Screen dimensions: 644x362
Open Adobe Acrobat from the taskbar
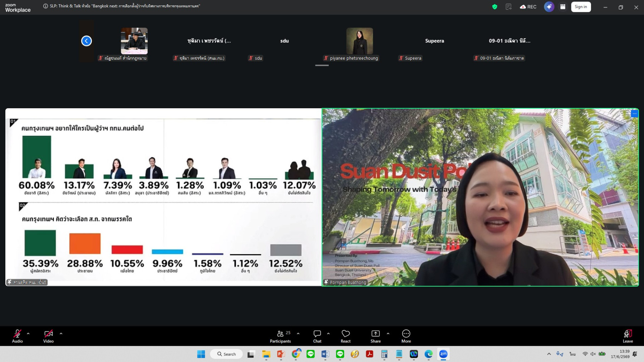point(370,354)
